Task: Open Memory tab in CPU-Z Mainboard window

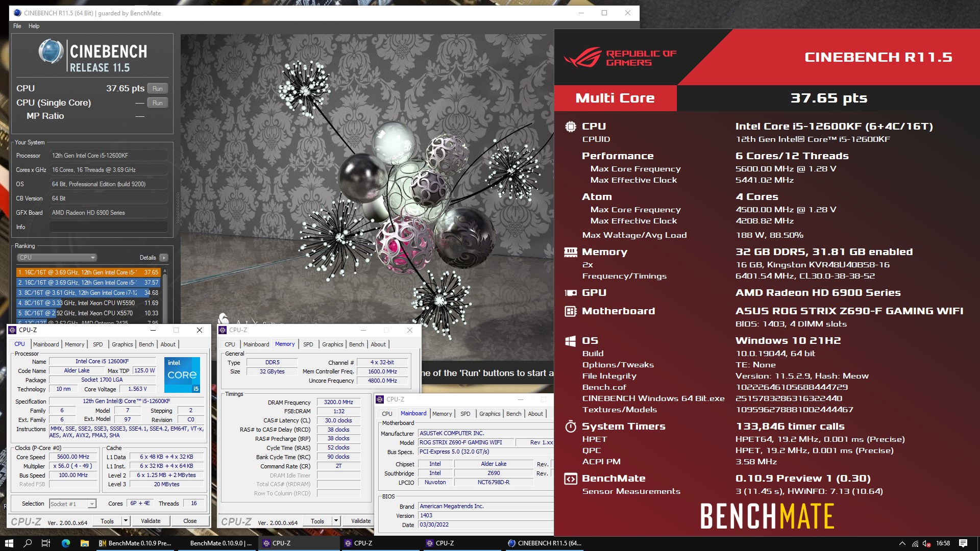Action: point(442,414)
